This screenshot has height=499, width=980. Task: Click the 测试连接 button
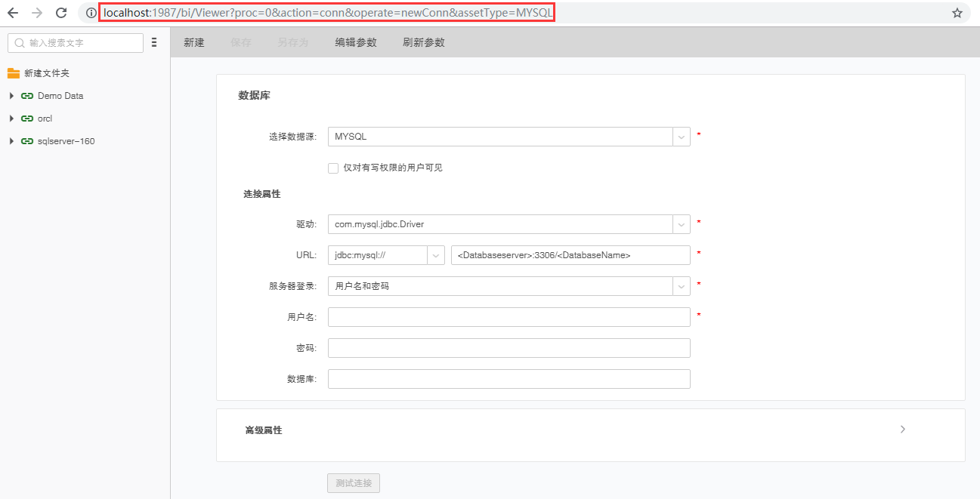coord(353,482)
